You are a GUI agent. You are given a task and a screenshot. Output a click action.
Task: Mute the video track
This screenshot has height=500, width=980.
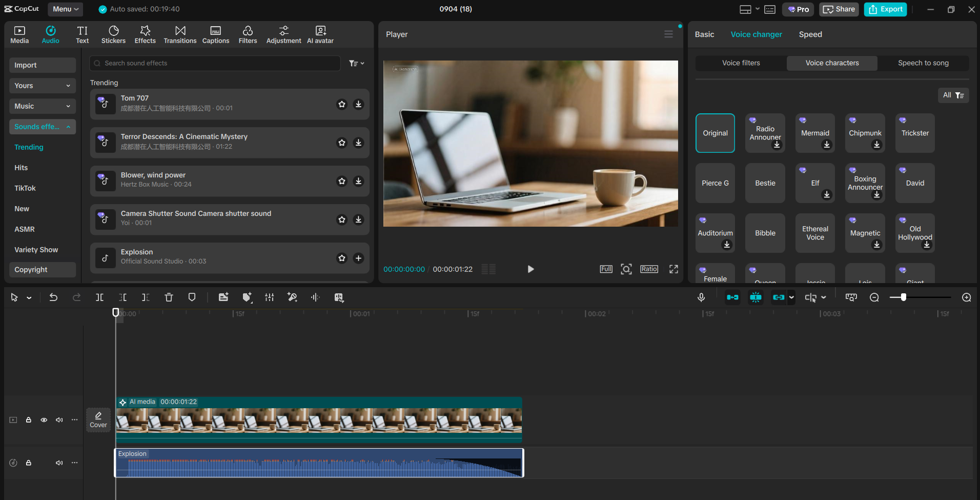tap(59, 419)
